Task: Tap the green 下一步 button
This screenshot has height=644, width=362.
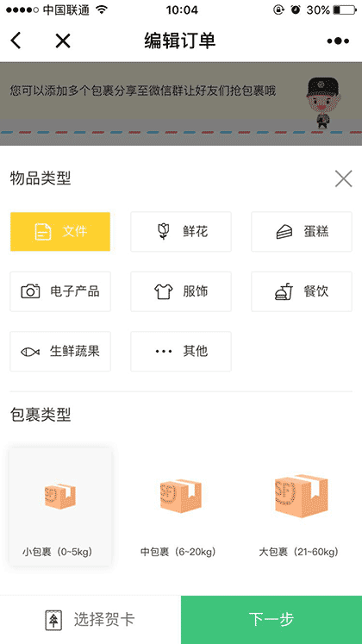Action: coord(271,620)
